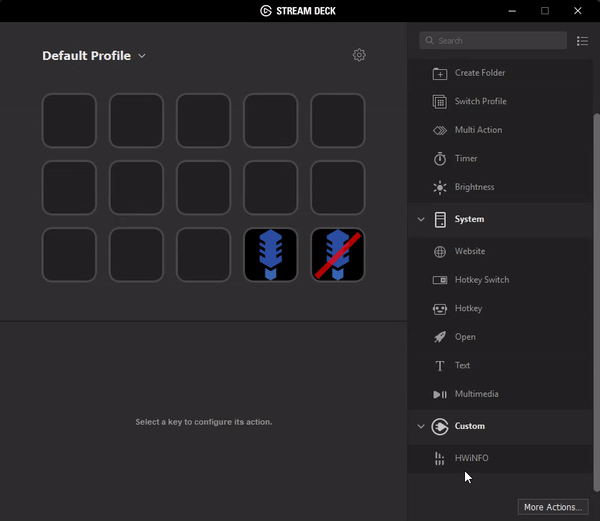Click the More Actions... button

pyautogui.click(x=553, y=507)
